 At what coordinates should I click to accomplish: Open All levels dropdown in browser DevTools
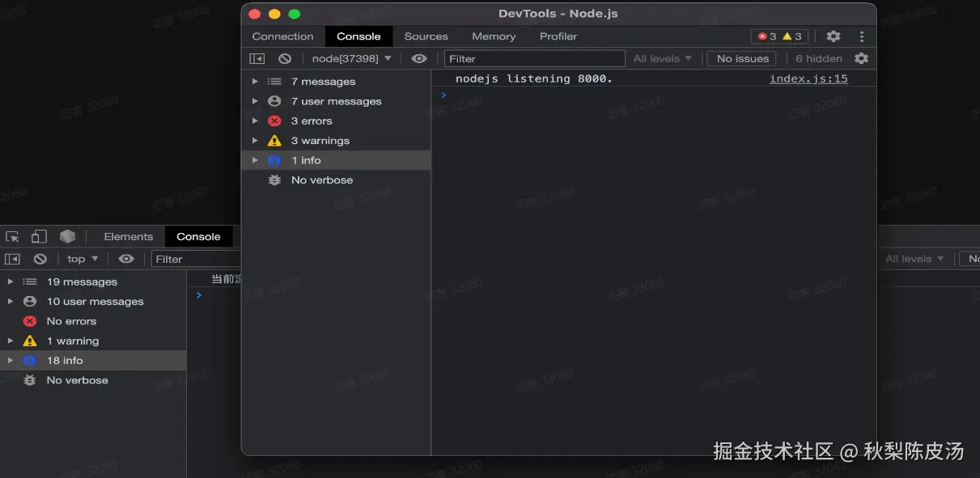click(914, 259)
